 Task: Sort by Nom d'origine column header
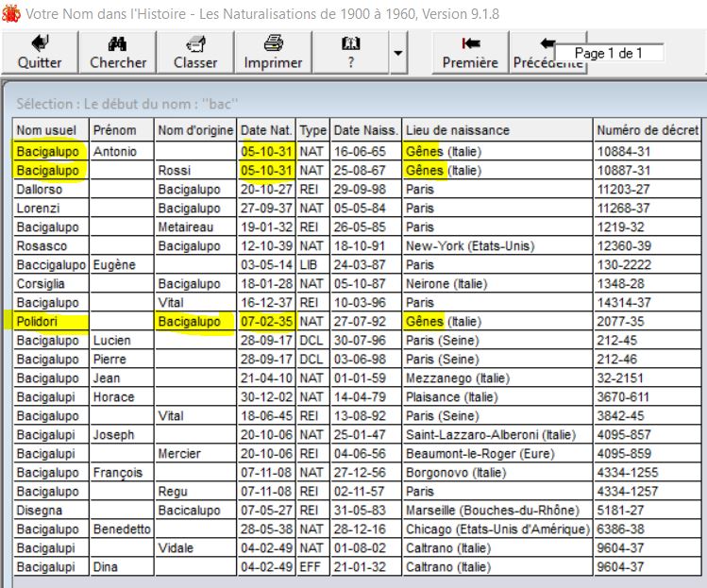coord(195,130)
